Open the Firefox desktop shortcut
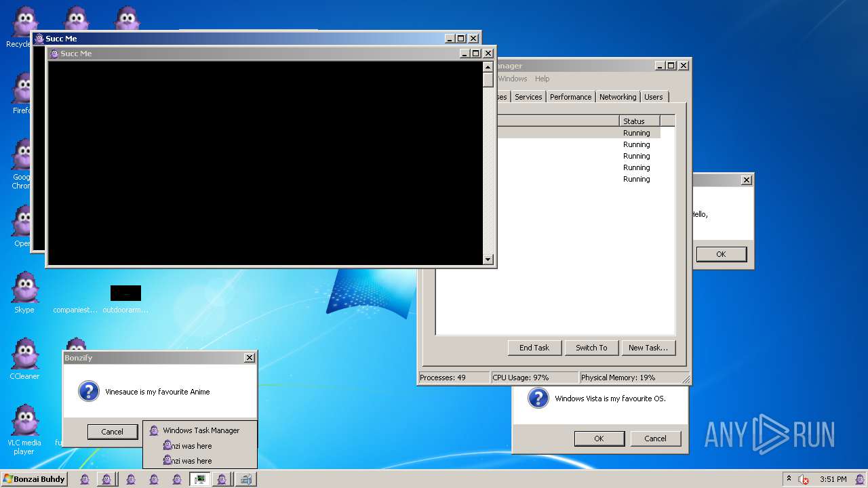 [22, 93]
